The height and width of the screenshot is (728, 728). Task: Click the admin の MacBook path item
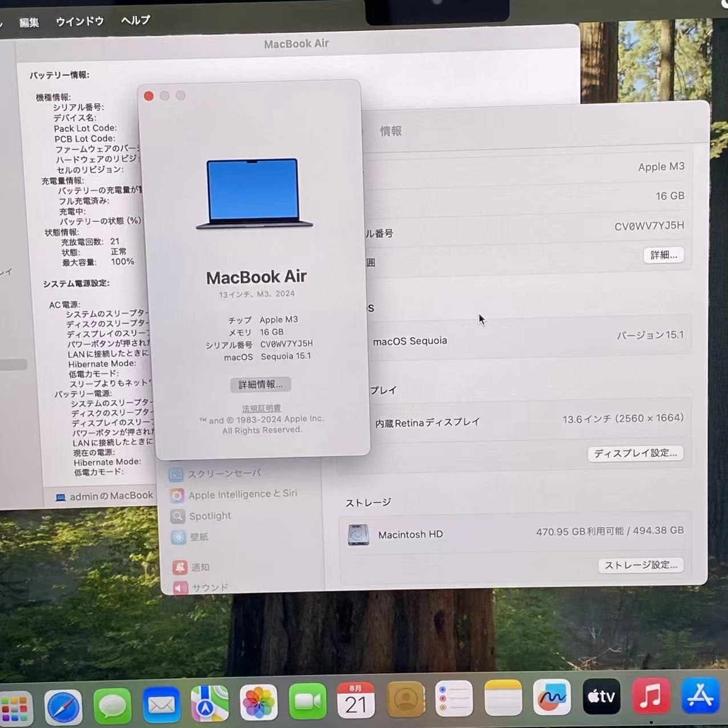pyautogui.click(x=104, y=496)
